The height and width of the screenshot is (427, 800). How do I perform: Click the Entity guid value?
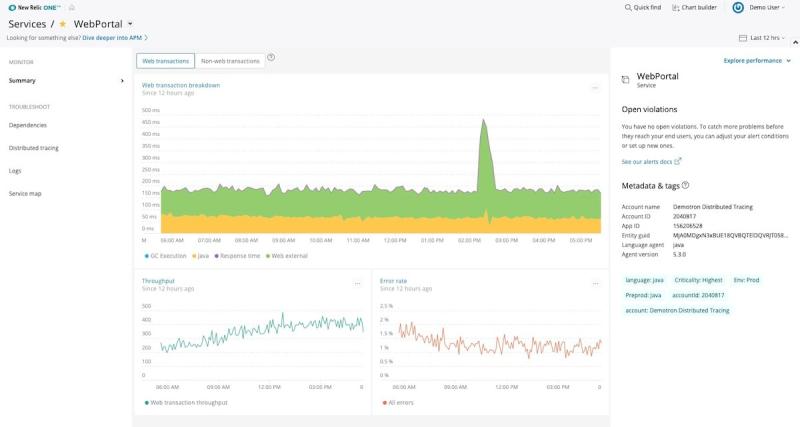(730, 236)
